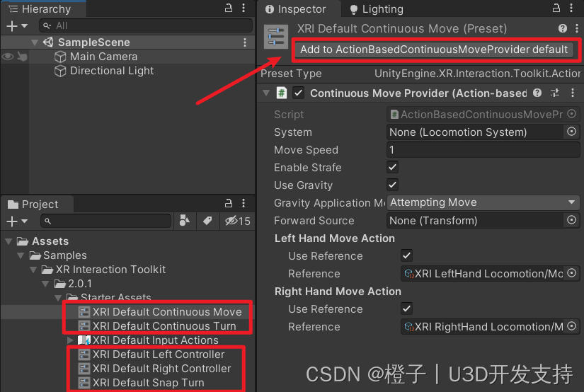Screen dimensions: 584x392
Task: Open Project create plus dropdown
Action: (x=17, y=221)
